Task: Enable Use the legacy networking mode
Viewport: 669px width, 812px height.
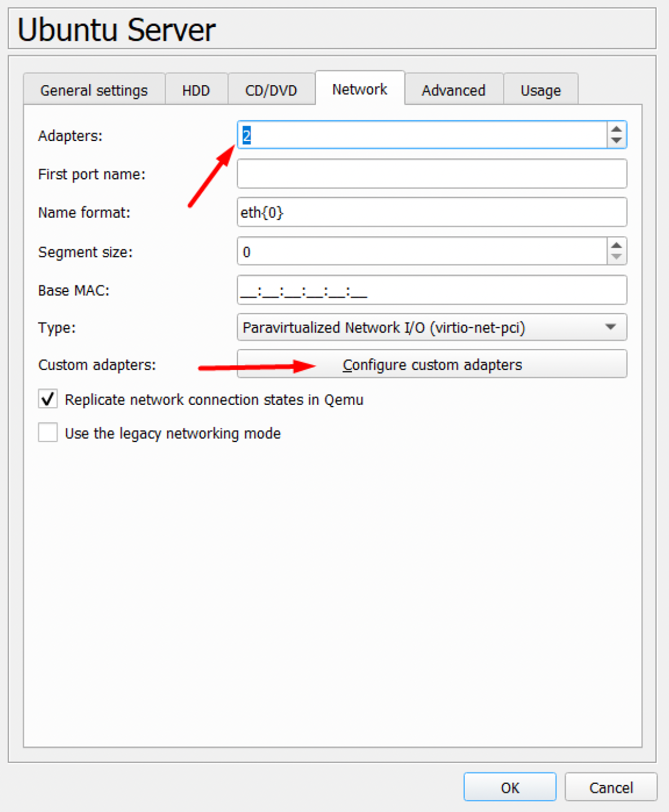Action: (48, 433)
